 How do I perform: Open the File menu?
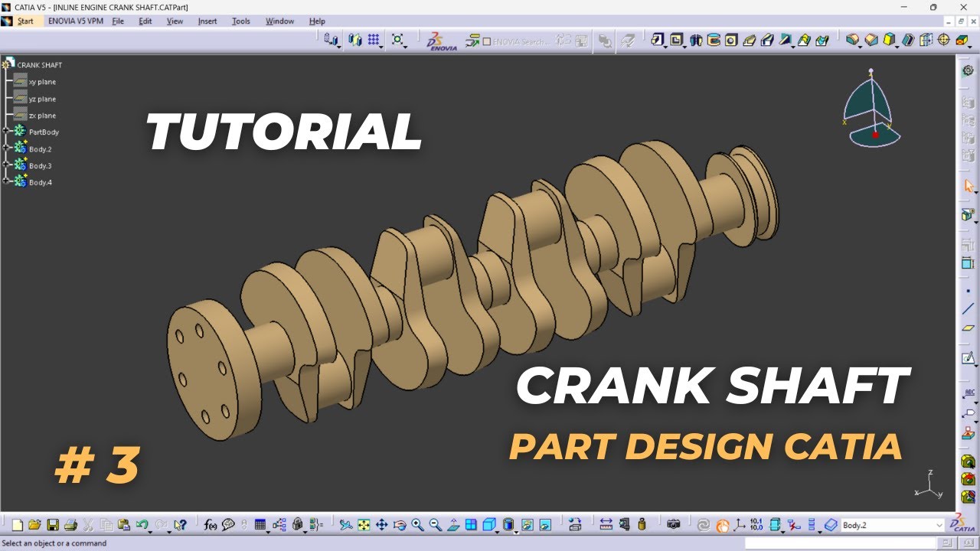118,21
